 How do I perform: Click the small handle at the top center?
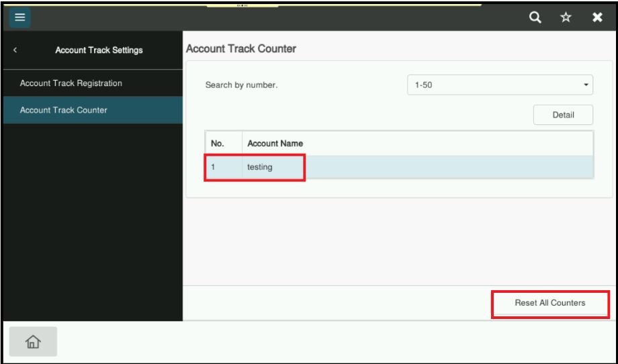click(x=242, y=6)
